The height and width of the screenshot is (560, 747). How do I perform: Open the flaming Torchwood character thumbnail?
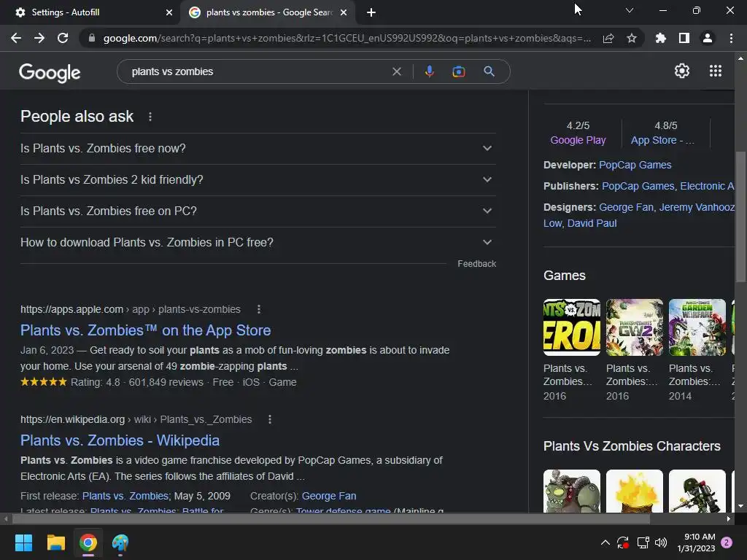coord(634,491)
